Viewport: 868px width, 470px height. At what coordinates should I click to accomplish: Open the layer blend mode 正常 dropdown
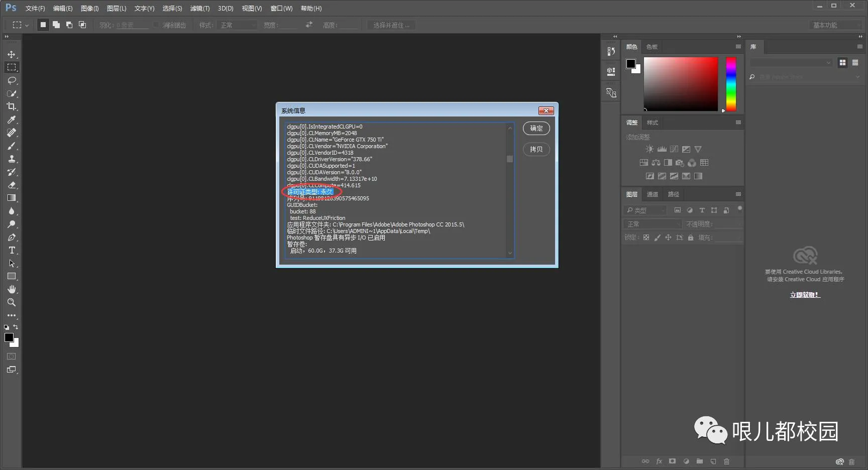point(653,224)
